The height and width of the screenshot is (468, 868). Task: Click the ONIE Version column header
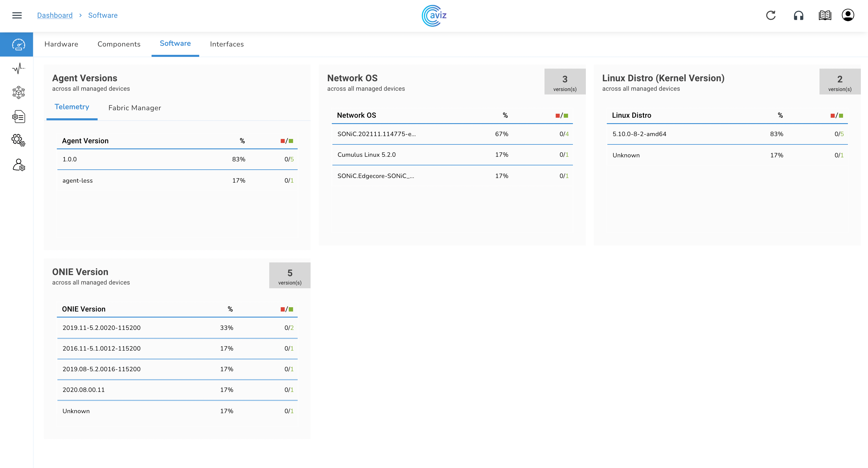(84, 309)
